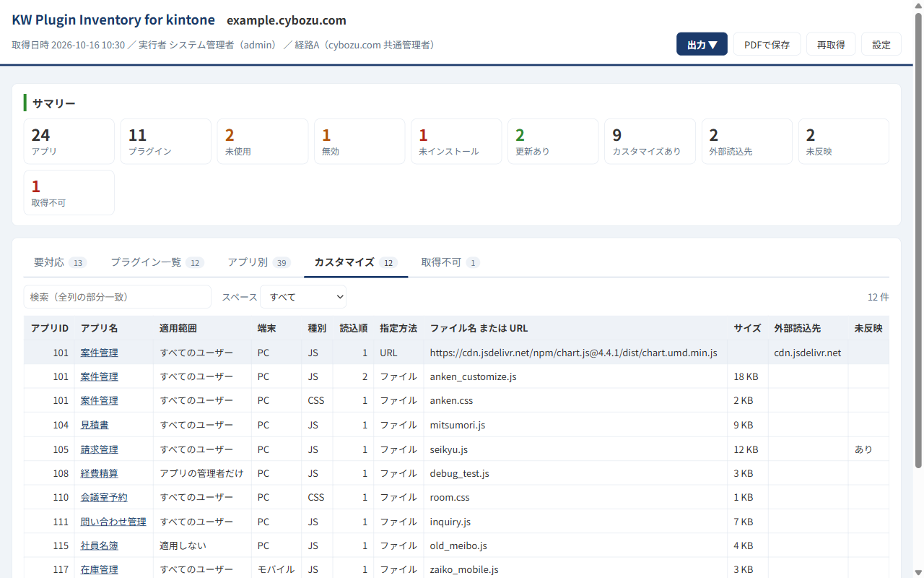Screen dimensions: 924x578
Task: Sort by 適用範囲 column header
Action: (x=202, y=328)
